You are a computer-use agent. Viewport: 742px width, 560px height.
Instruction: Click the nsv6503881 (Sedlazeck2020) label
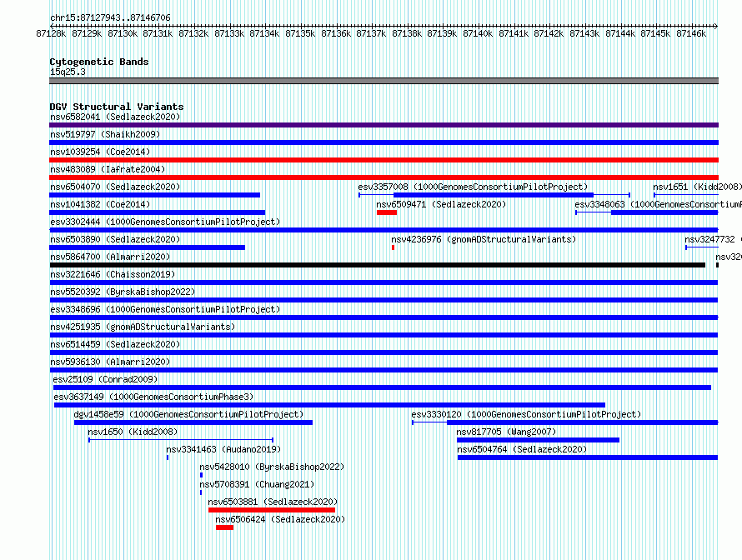pos(273,502)
